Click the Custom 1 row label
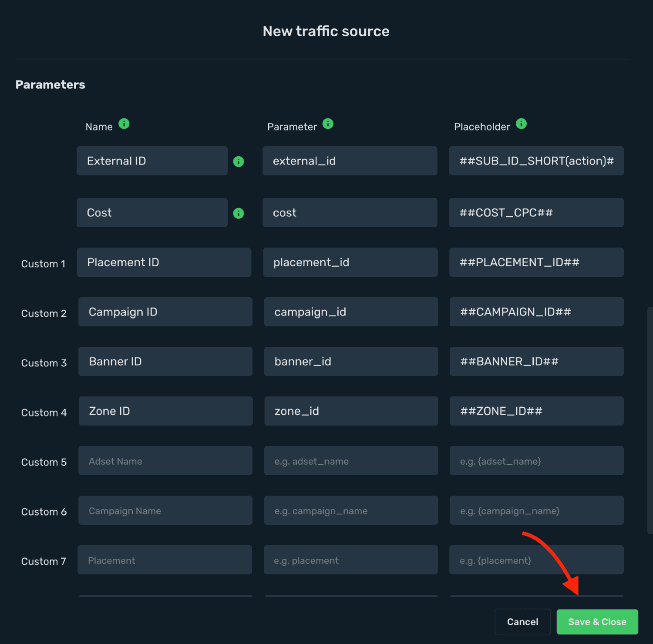653x644 pixels. pyautogui.click(x=43, y=264)
